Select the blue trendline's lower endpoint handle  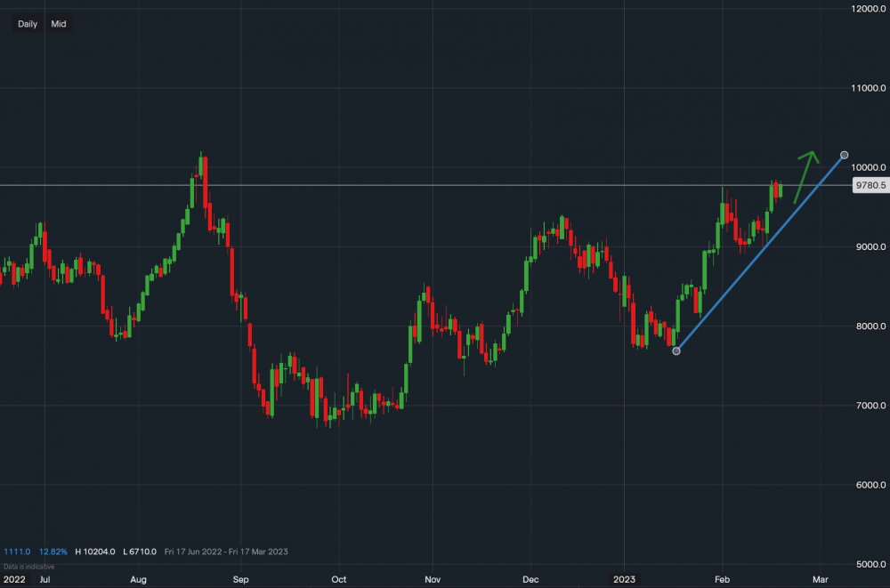[x=676, y=351]
